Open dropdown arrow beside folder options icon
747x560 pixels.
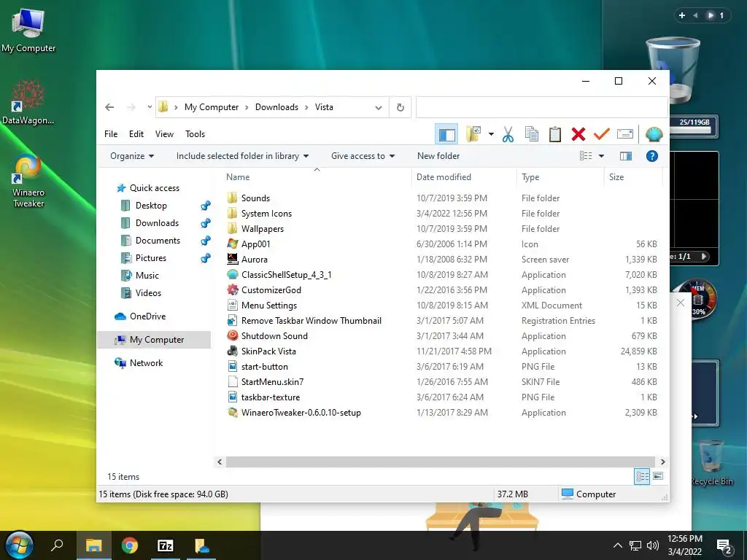(491, 134)
